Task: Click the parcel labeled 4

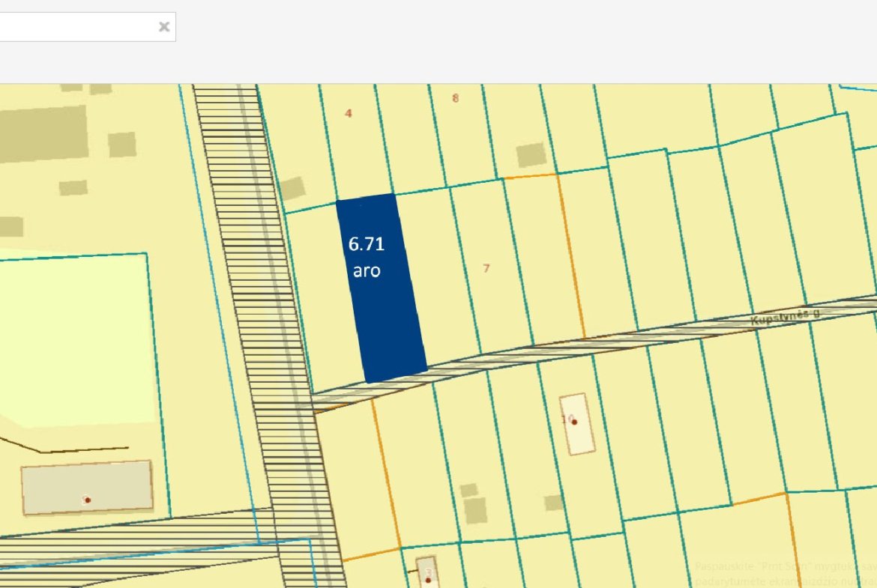Action: pos(348,113)
